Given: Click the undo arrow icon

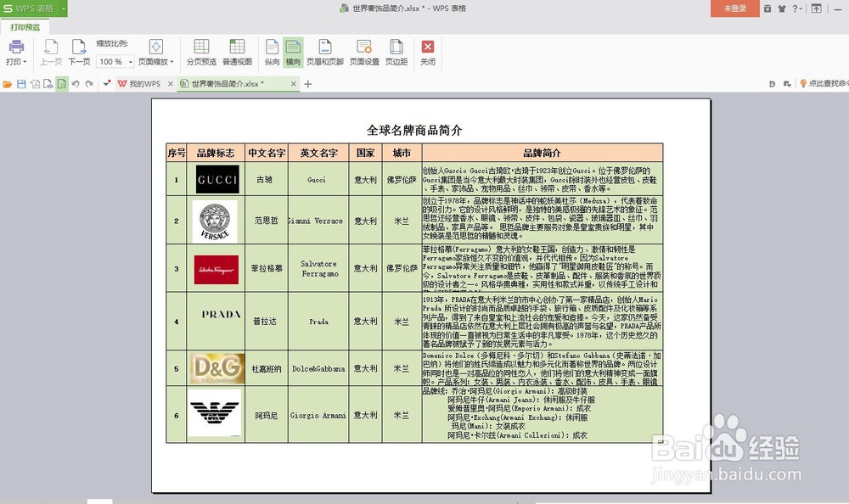Looking at the screenshot, I should (x=76, y=84).
